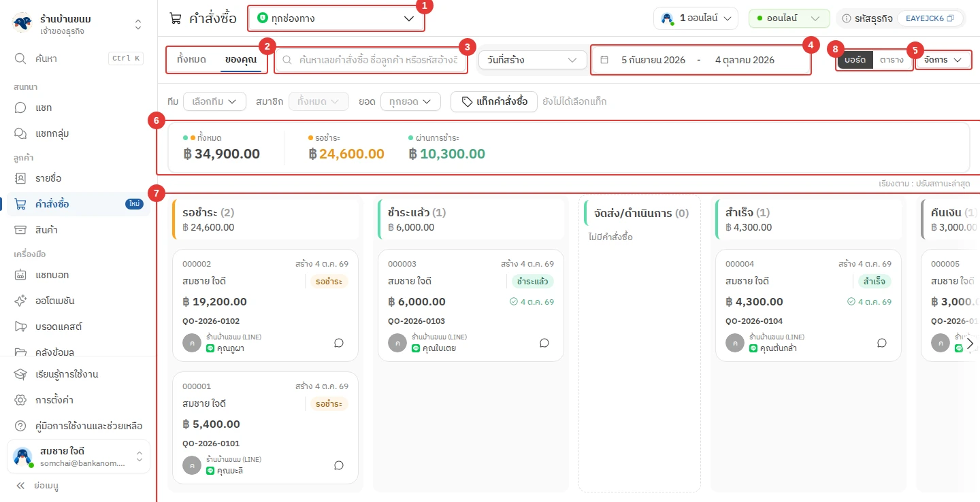Open บรอดแคสต์ broadcast icon
980x502 pixels.
20,327
